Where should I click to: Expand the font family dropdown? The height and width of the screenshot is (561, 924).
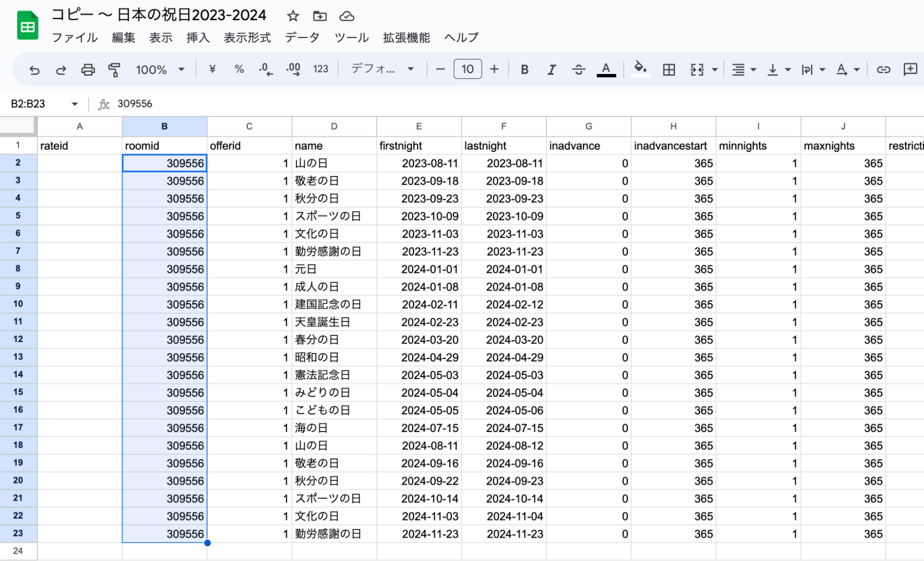pos(383,69)
